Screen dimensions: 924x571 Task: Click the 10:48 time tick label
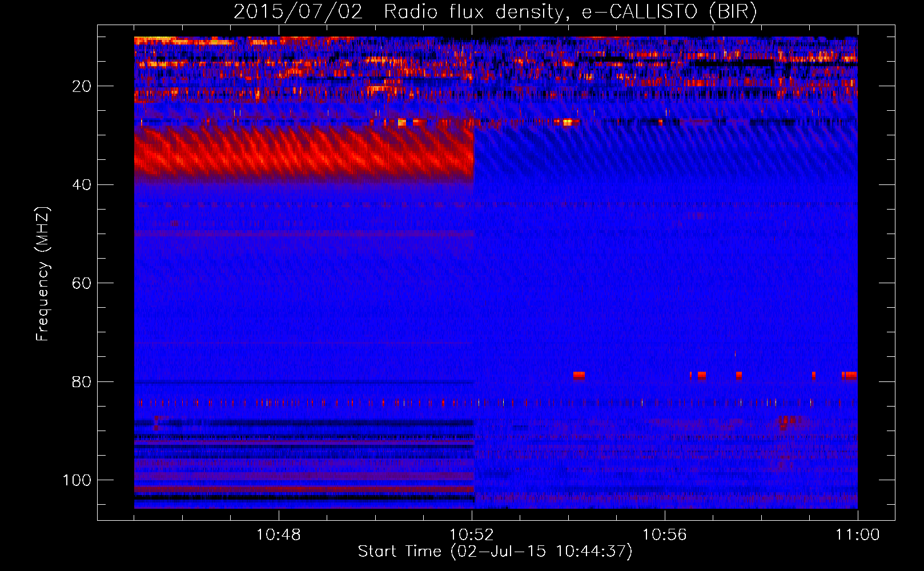pos(279,535)
